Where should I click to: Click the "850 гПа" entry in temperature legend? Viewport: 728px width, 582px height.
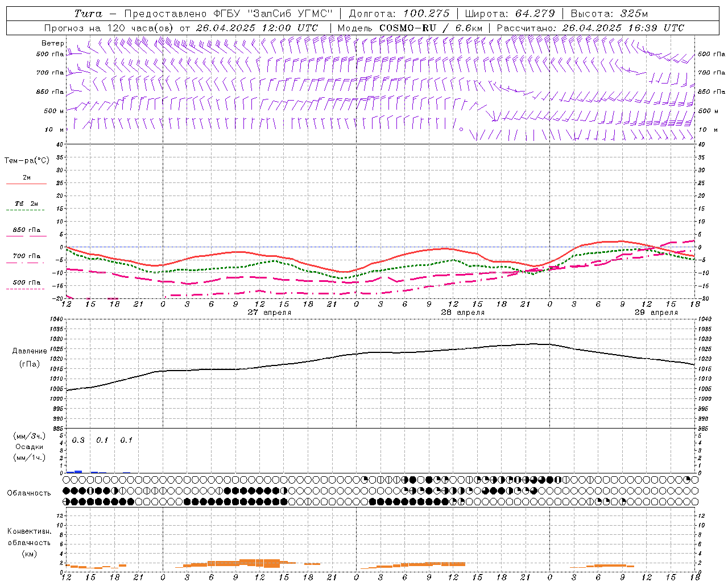(x=27, y=230)
